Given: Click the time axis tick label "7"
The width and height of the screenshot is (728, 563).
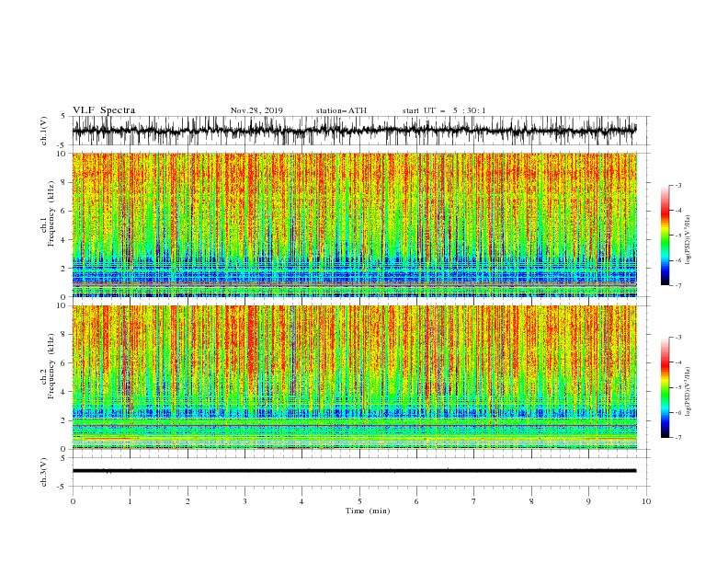Looking at the screenshot, I should coord(474,501).
